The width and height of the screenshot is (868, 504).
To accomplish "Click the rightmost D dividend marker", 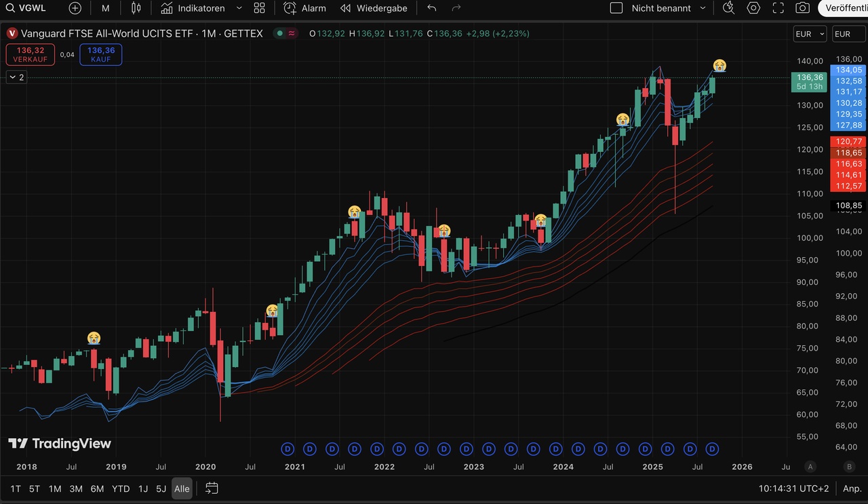I will [713, 448].
